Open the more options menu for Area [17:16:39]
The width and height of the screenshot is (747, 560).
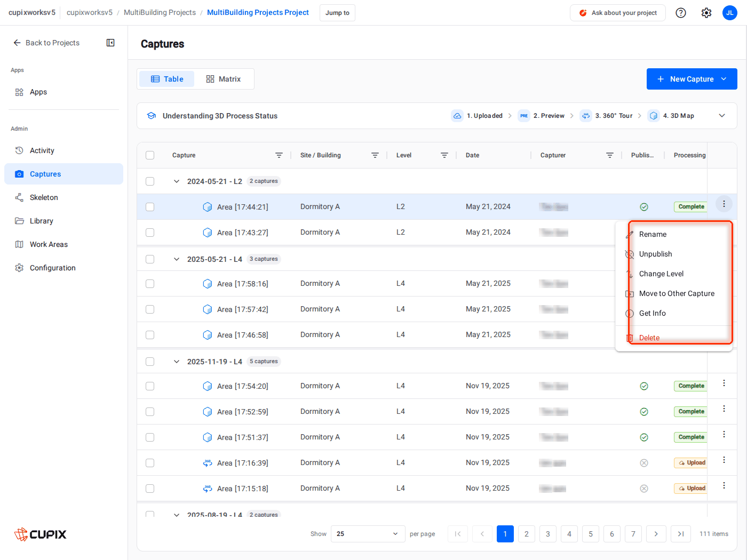click(724, 460)
